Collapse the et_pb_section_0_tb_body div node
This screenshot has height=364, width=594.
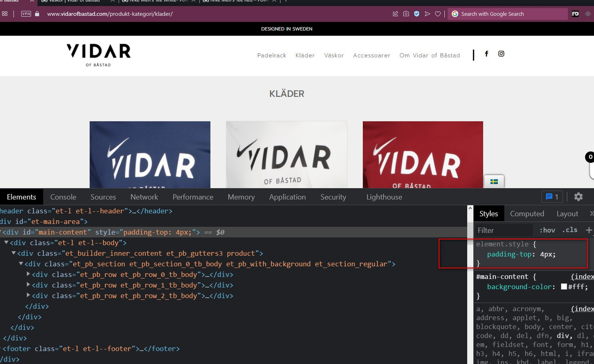(21, 264)
